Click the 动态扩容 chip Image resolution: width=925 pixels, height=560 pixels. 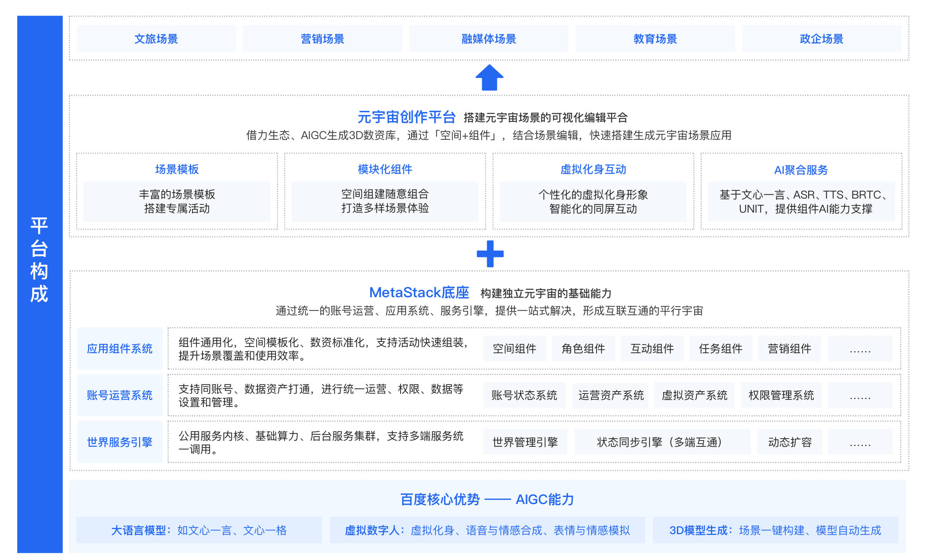790,442
